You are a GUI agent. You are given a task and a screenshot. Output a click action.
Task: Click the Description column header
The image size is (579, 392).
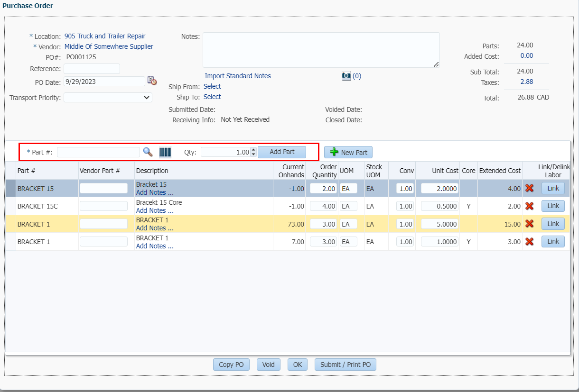pyautogui.click(x=204, y=171)
